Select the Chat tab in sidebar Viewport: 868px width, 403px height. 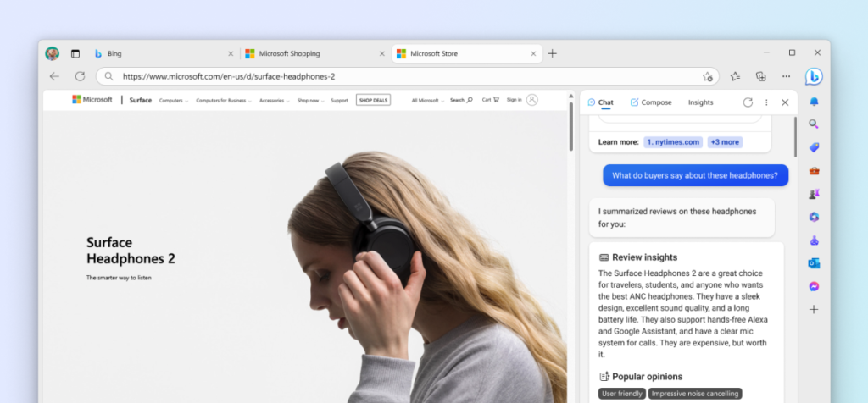click(x=601, y=102)
